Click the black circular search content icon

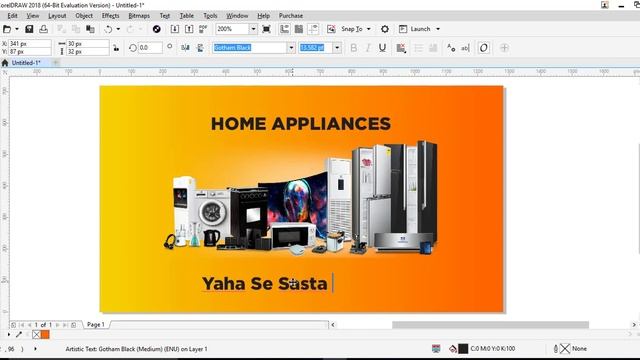coord(156,29)
